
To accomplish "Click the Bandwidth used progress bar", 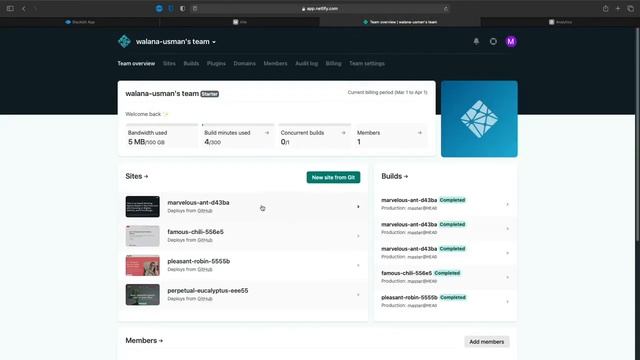I will click(162, 124).
